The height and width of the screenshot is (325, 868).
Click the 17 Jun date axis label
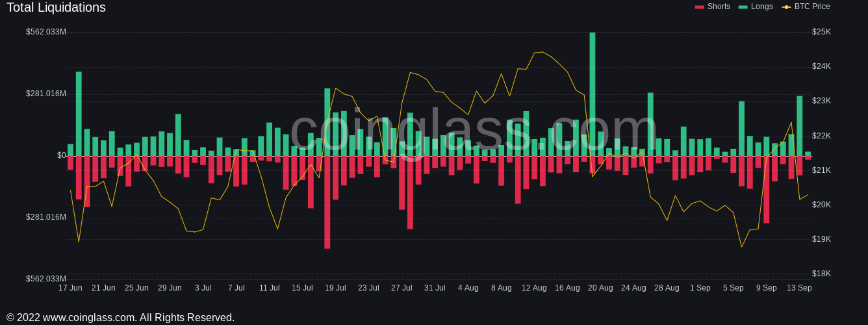[70, 288]
